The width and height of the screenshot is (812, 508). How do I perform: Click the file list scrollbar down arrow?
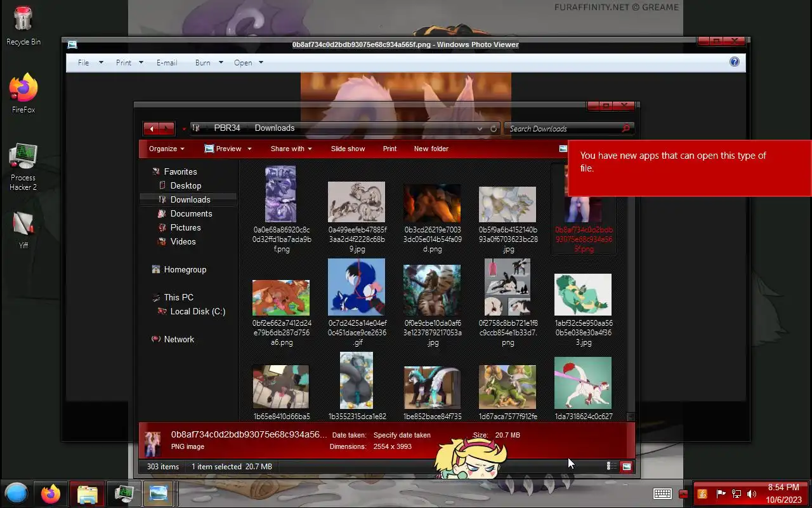(630, 417)
